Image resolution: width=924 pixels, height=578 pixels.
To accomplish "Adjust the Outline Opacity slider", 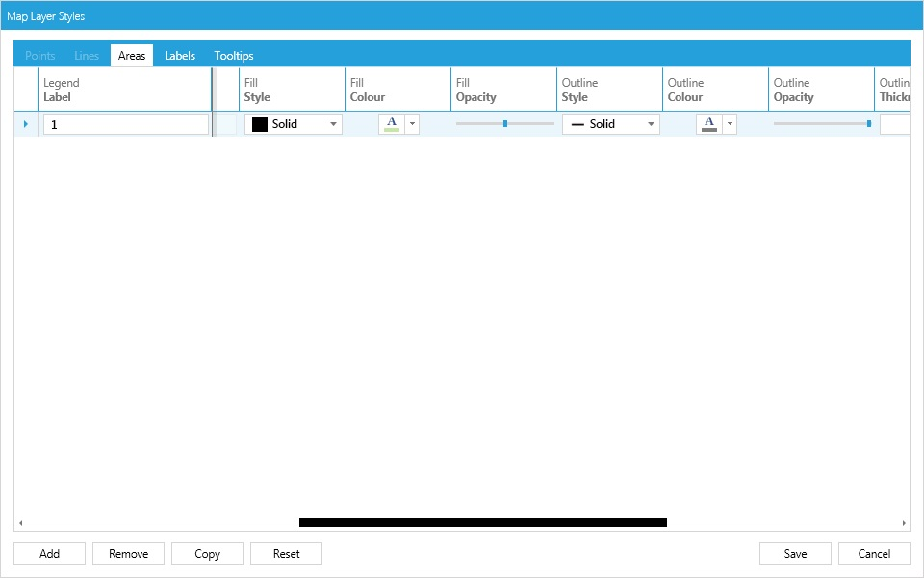I will click(x=869, y=123).
